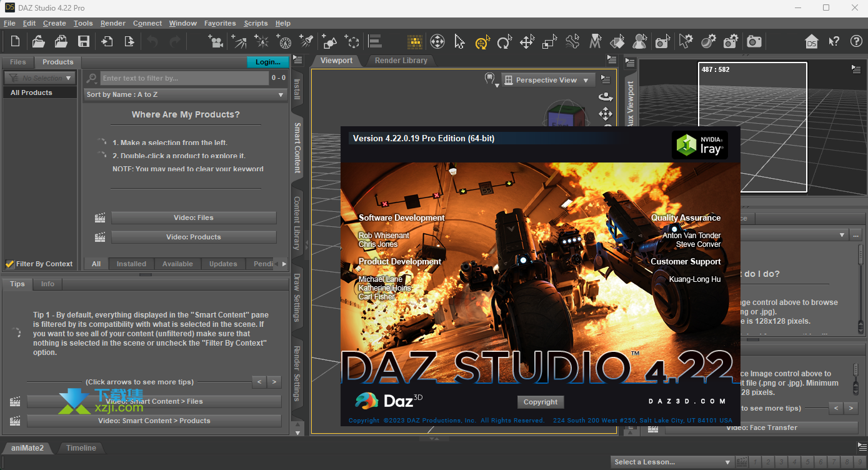Create a new camera
The image size is (868, 470).
[216, 42]
